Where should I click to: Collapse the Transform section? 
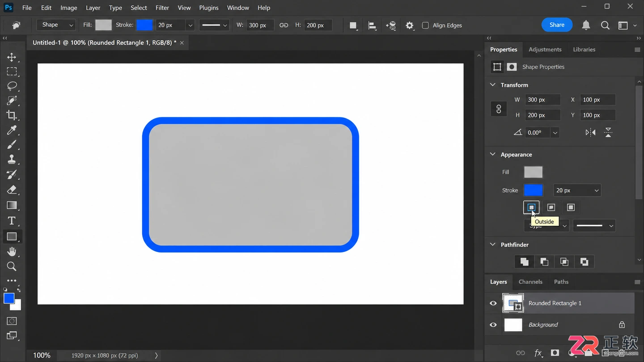tap(493, 85)
